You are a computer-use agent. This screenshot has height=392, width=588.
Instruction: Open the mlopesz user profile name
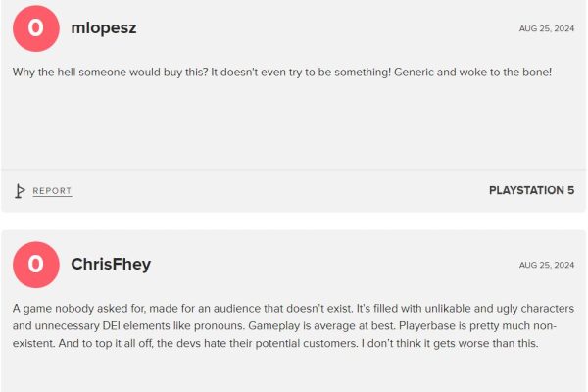point(104,28)
